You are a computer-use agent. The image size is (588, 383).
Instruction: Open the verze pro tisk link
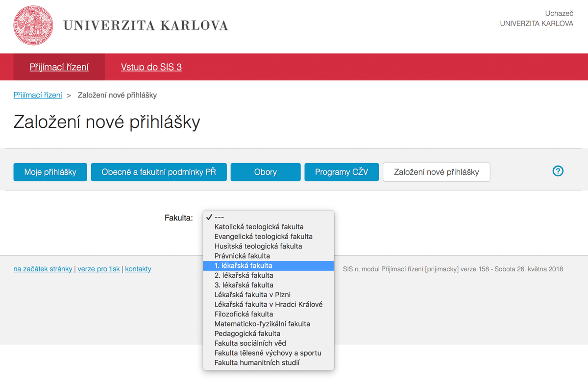click(98, 269)
